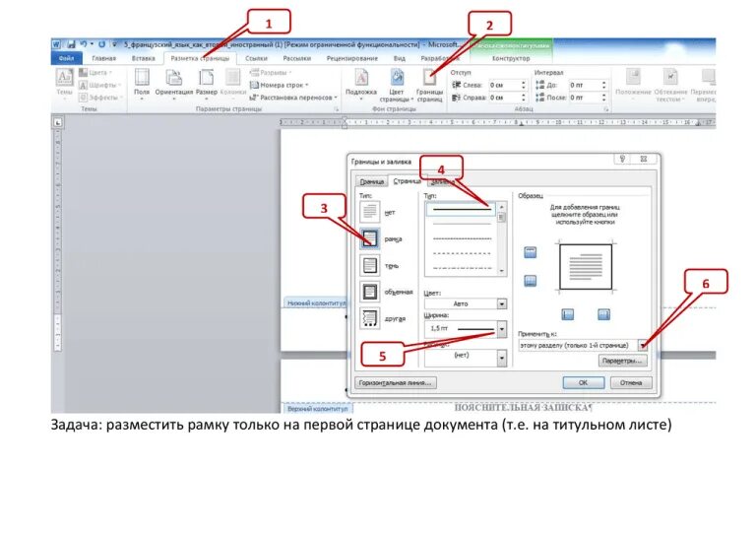The height and width of the screenshot is (535, 756).
Task: Click the Отступ Слева indent field
Action: pyautogui.click(x=508, y=85)
